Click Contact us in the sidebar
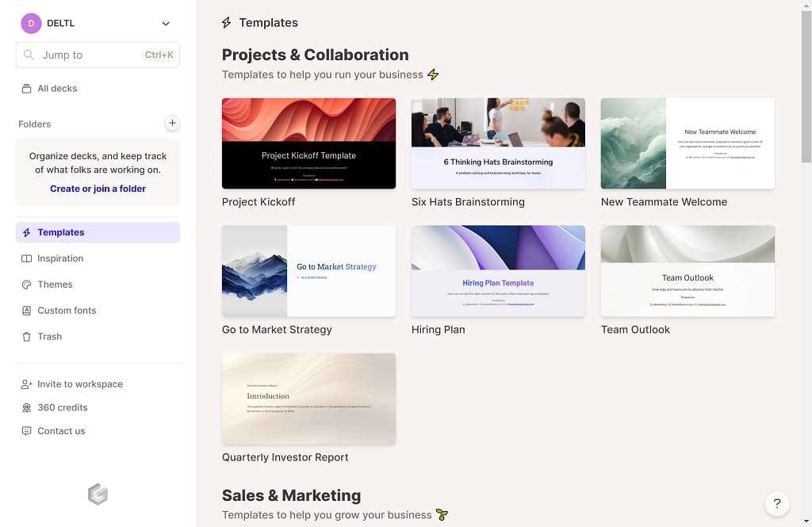The width and height of the screenshot is (812, 527). point(61,431)
